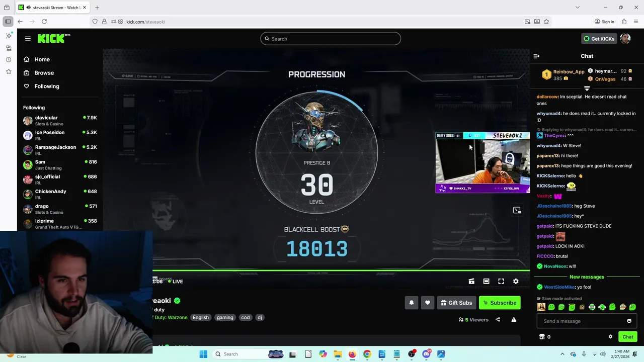List all tabs dropdown arrow
The height and width of the screenshot is (362, 644).
coord(578,8)
